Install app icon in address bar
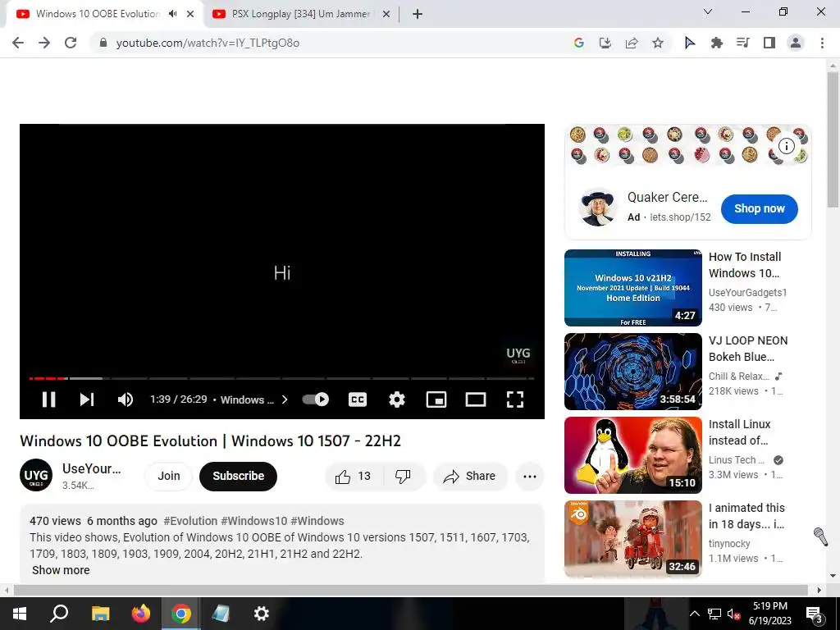This screenshot has width=840, height=630. 605,43
